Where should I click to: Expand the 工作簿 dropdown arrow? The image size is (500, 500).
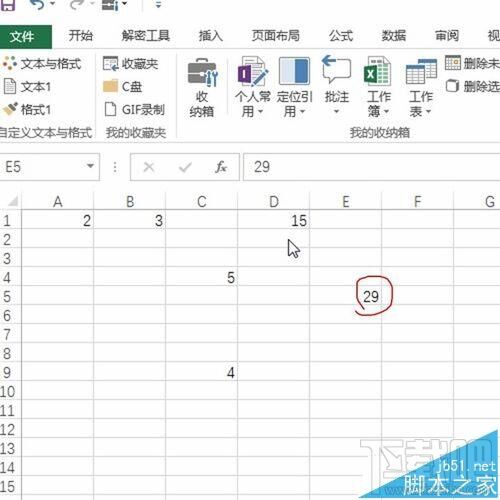tap(386, 112)
